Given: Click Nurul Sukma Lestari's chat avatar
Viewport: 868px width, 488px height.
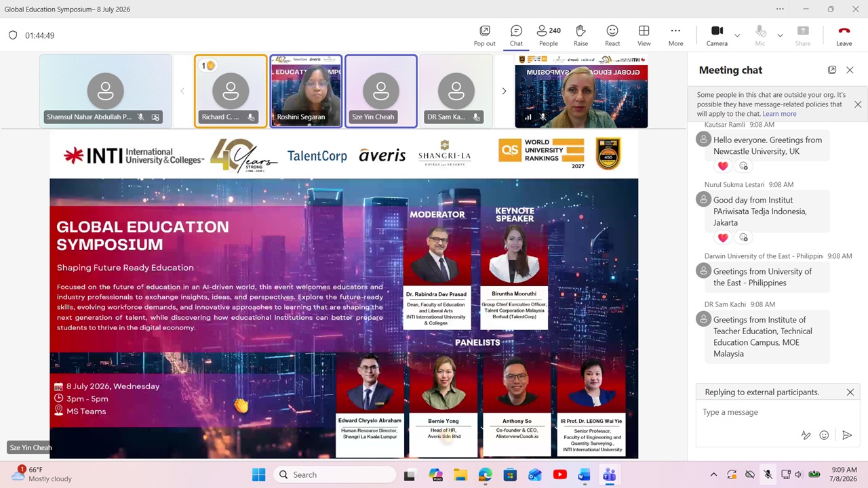Looking at the screenshot, I should pyautogui.click(x=703, y=199).
